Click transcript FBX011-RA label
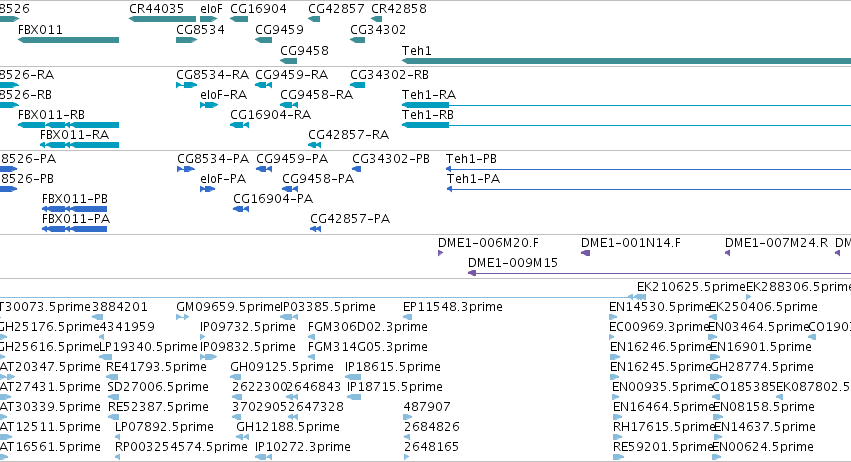This screenshot has width=851, height=462. (x=74, y=135)
